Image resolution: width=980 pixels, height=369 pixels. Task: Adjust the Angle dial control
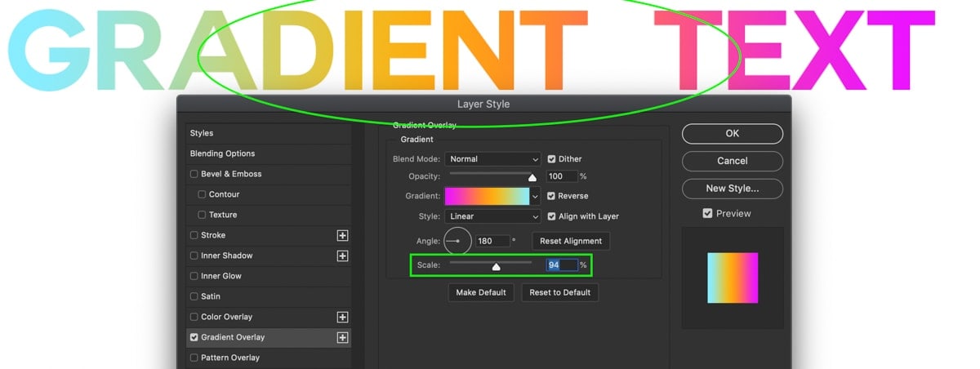(x=458, y=241)
